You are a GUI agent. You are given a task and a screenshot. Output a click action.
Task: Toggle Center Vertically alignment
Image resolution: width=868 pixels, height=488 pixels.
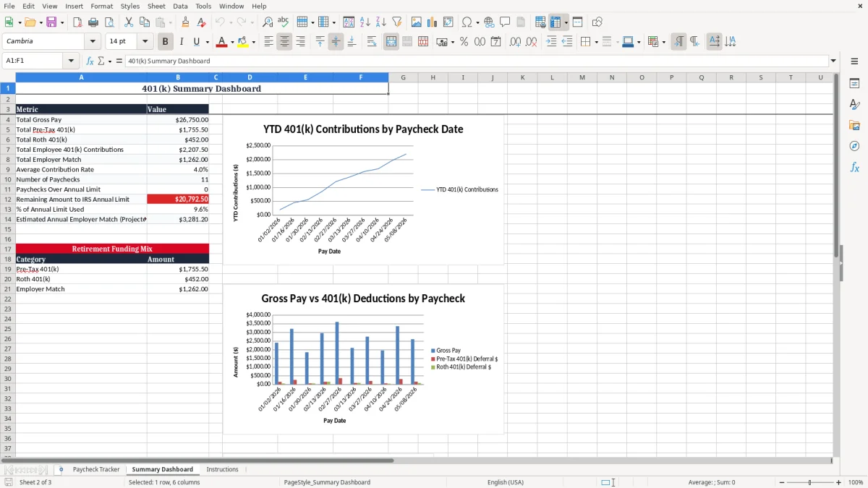click(336, 42)
